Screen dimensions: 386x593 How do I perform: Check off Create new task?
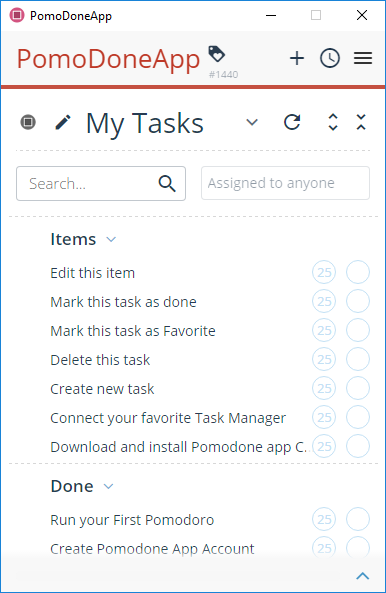tap(358, 388)
